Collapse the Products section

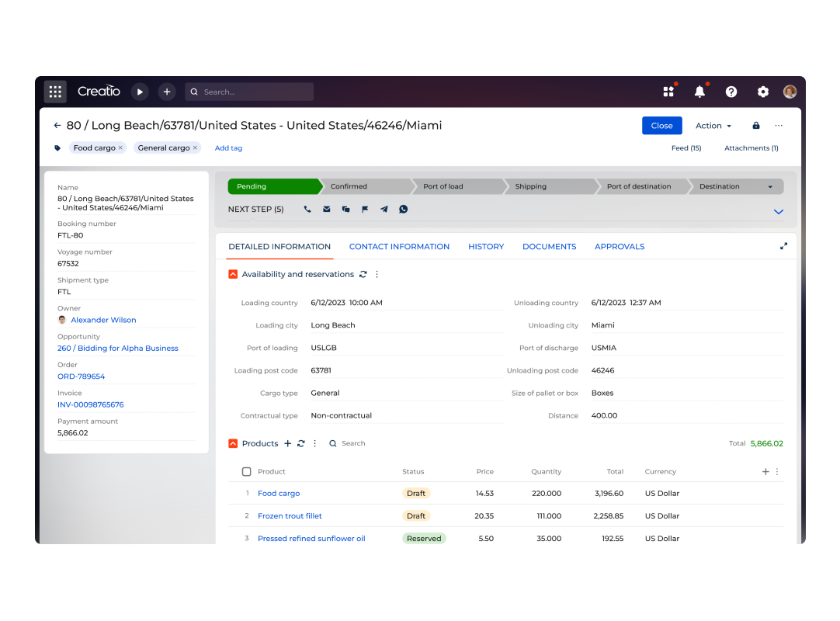pos(233,444)
